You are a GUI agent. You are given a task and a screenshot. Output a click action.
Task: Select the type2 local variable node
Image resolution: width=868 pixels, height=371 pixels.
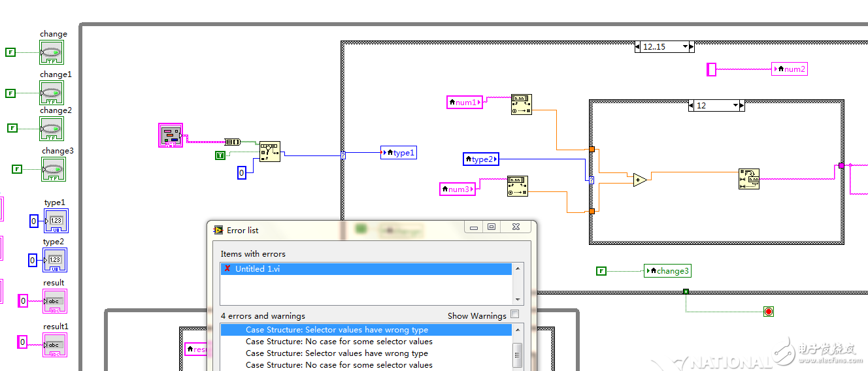pos(481,159)
